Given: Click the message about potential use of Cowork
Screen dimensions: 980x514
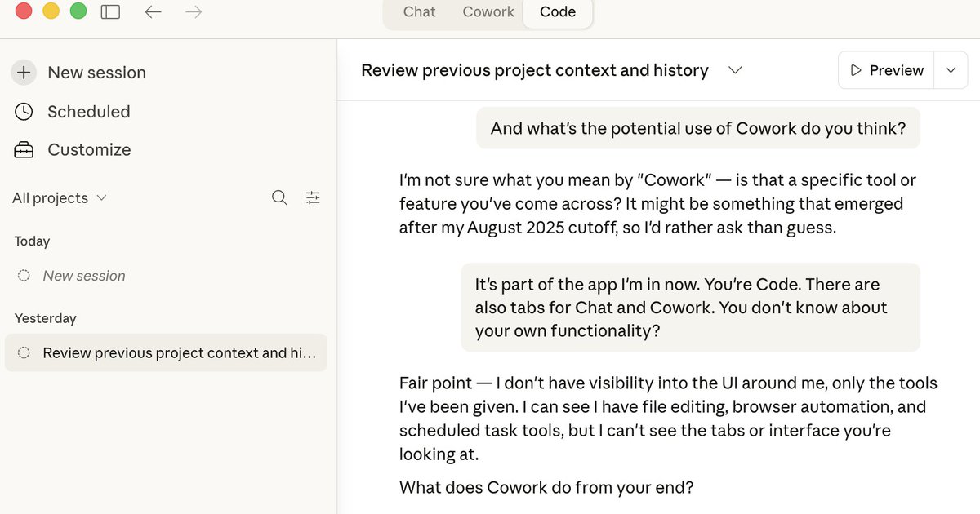Looking at the screenshot, I should tap(698, 128).
